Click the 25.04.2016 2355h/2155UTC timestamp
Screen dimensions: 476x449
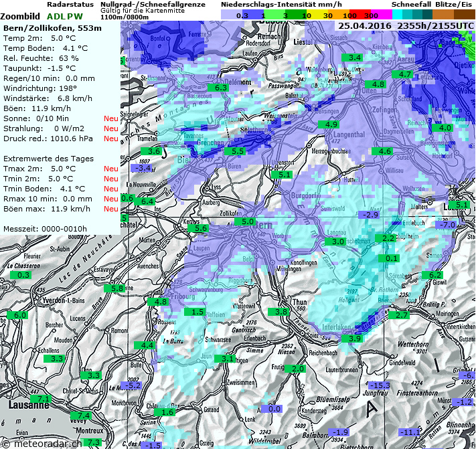click(x=406, y=25)
